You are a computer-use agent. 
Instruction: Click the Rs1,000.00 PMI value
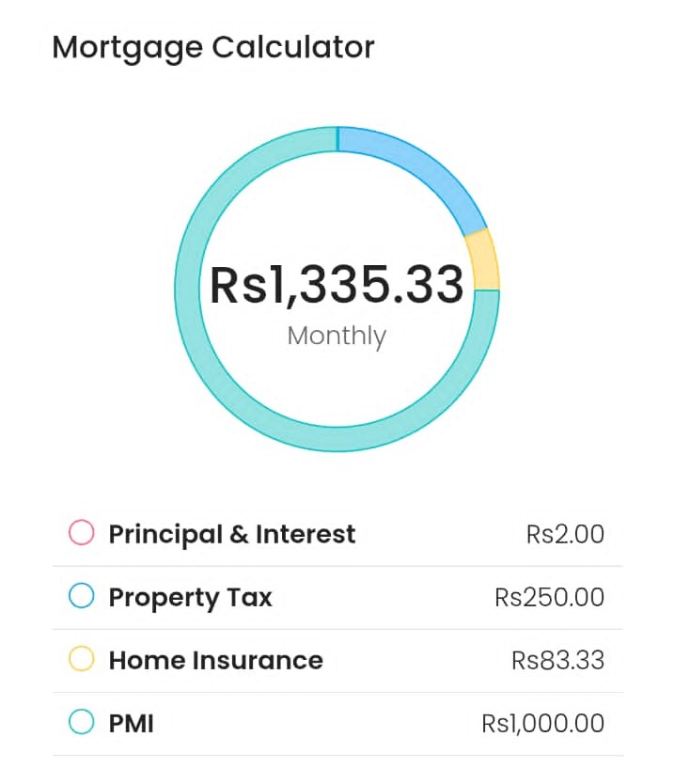pyautogui.click(x=542, y=723)
